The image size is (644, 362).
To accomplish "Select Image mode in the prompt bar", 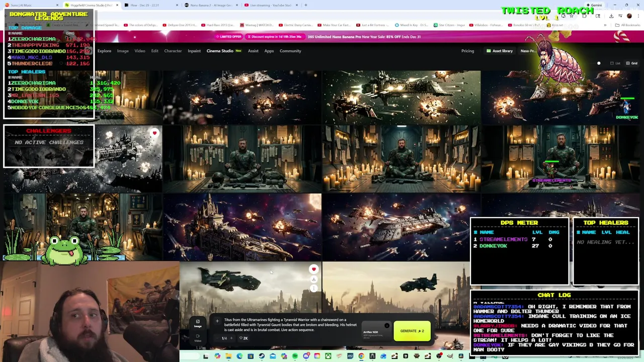I will [x=198, y=323].
